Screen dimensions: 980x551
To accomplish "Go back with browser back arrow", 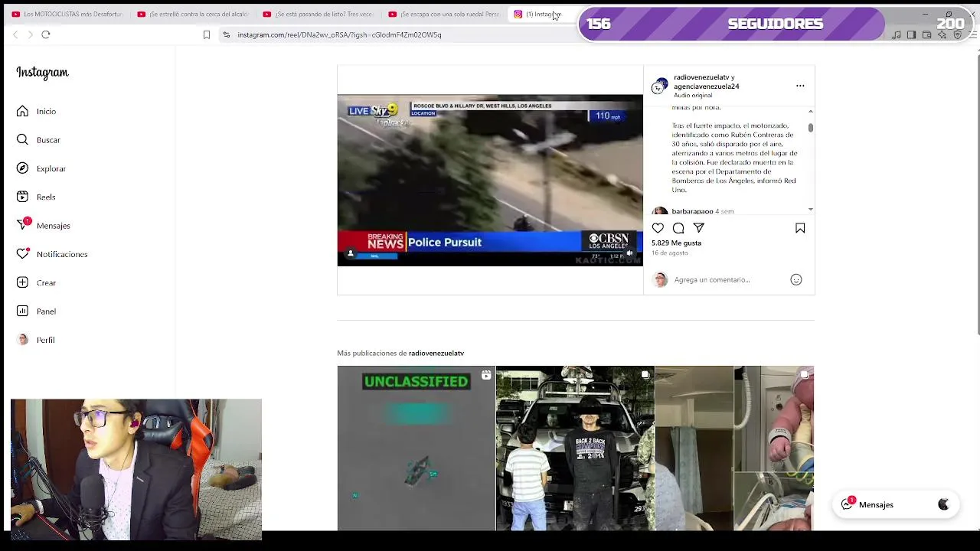I will point(15,34).
